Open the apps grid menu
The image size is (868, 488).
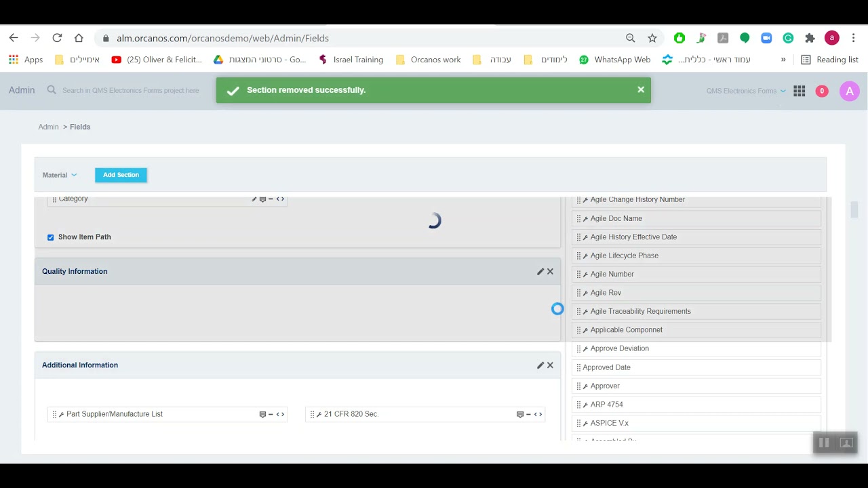coord(800,91)
